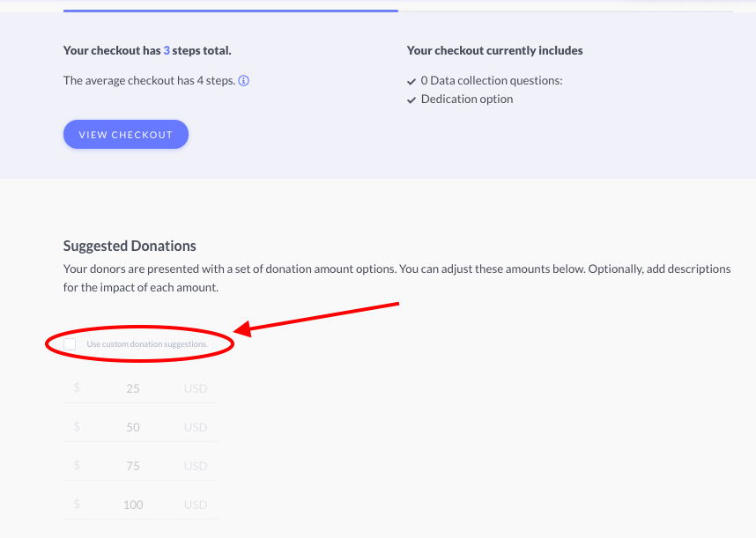Click the dollar sign in the 100 amount row
Image resolution: width=756 pixels, height=538 pixels.
(x=77, y=504)
